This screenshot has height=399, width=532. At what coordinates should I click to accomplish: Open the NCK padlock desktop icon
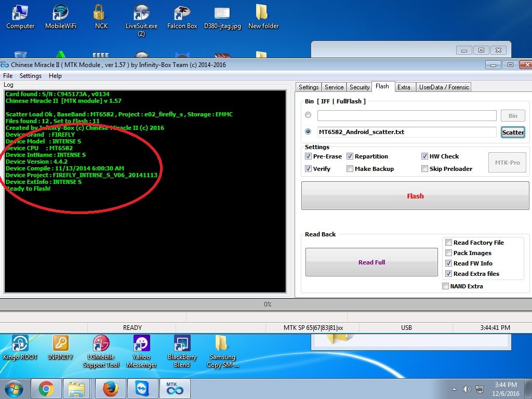[x=101, y=15]
